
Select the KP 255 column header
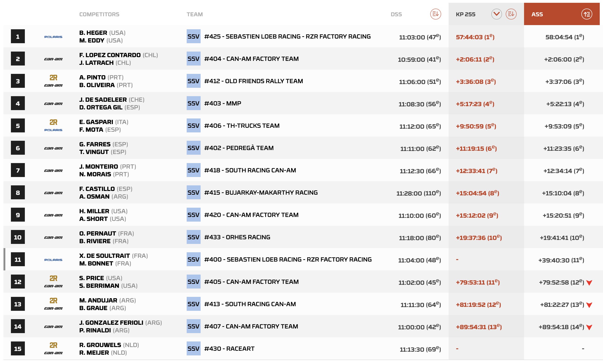465,14
